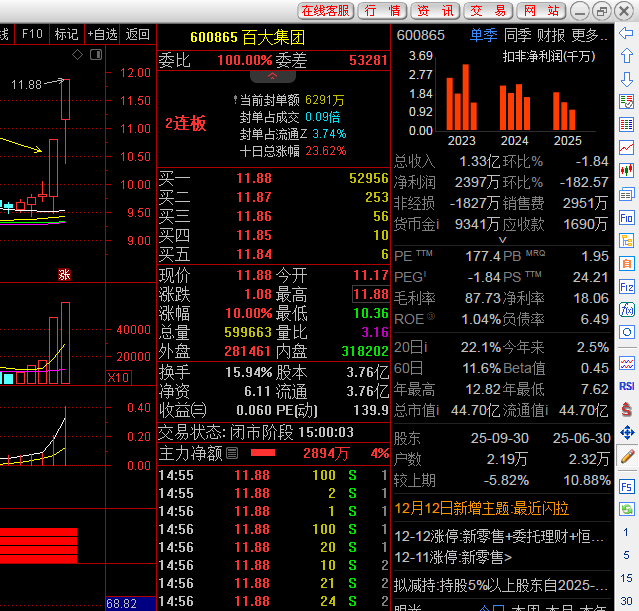Click the red S with up arrow icon

626,409
